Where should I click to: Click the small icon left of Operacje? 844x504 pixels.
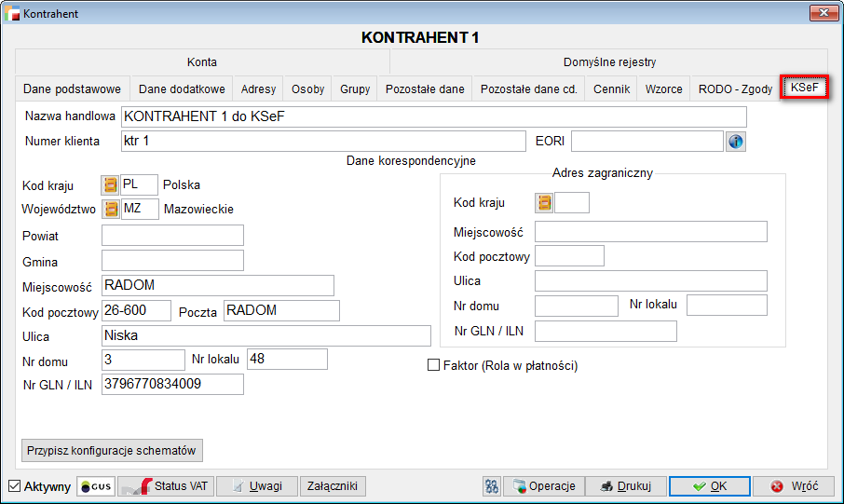492,486
